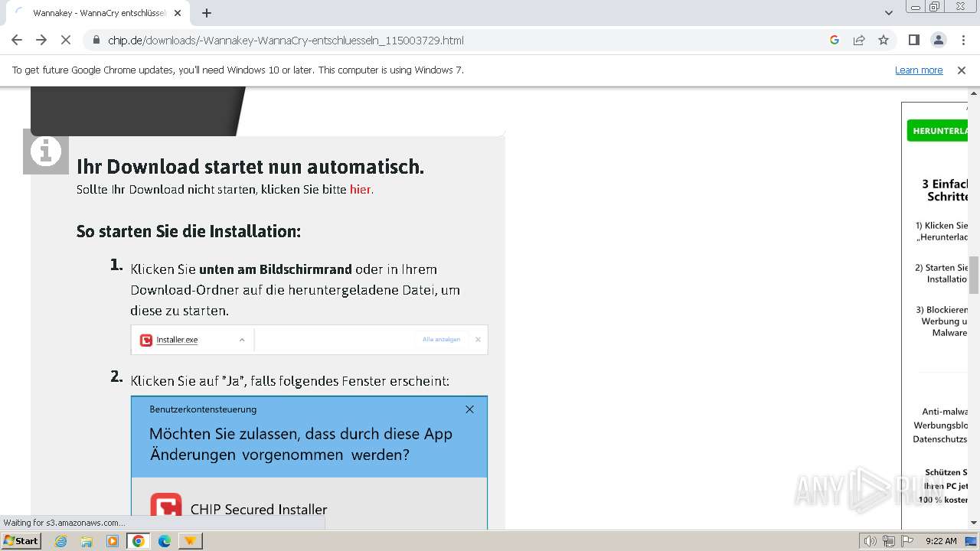Click the CHIP Secured Installer logo
Viewport: 980px width, 551px height.
(x=166, y=506)
